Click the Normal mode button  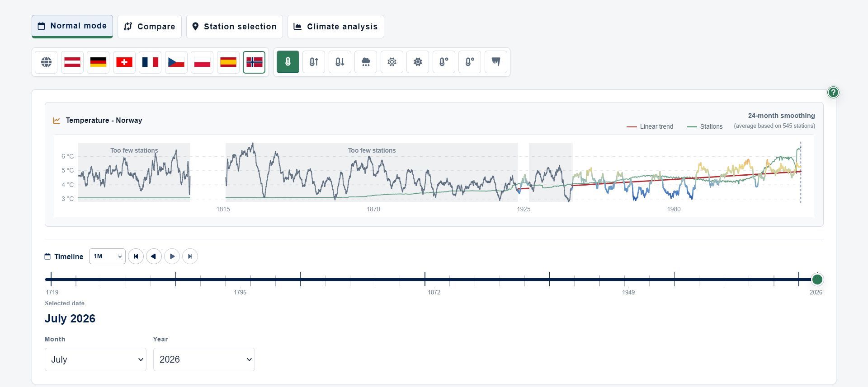click(72, 26)
